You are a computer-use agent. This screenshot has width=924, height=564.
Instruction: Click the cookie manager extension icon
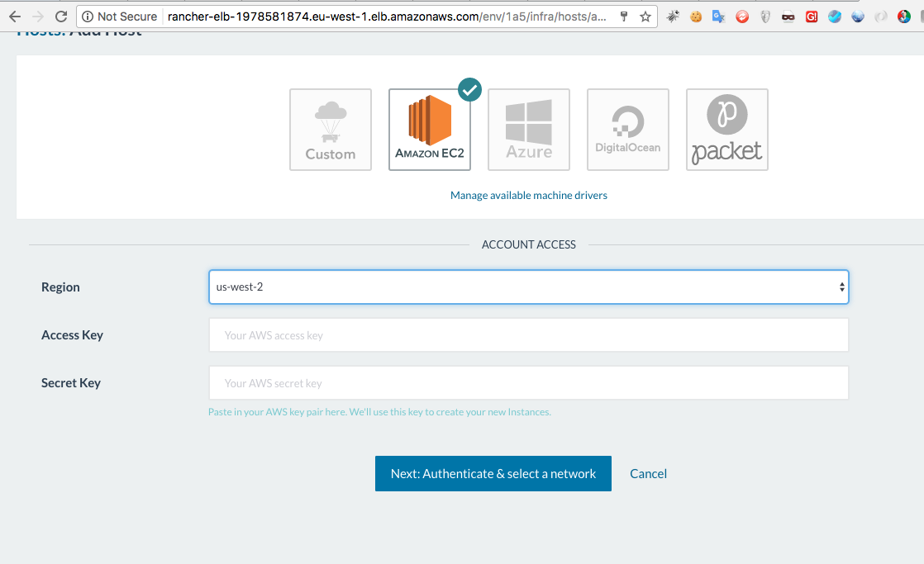695,15
